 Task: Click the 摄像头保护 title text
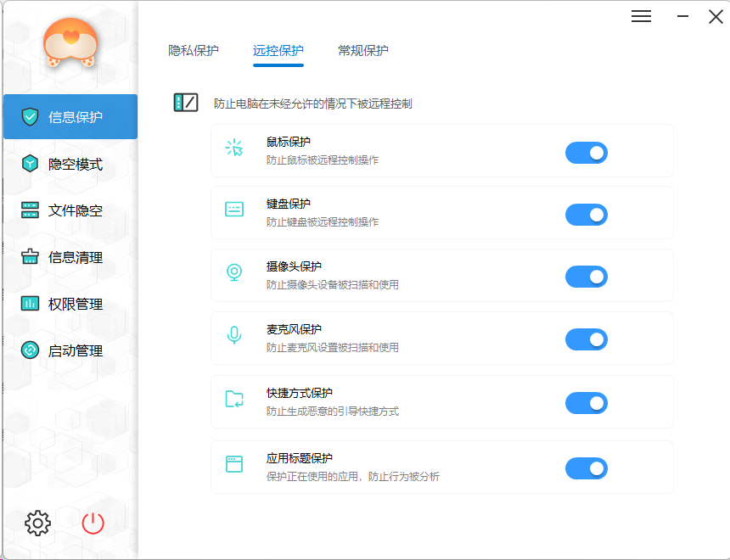294,266
